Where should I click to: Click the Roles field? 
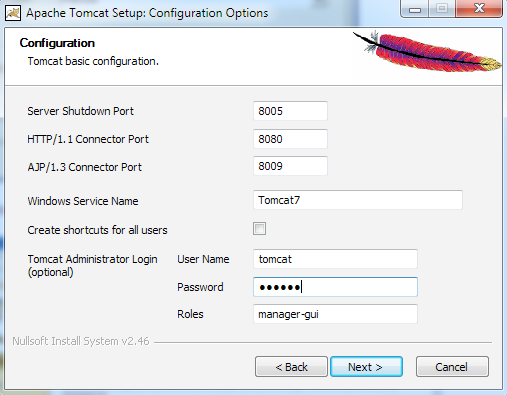point(335,314)
